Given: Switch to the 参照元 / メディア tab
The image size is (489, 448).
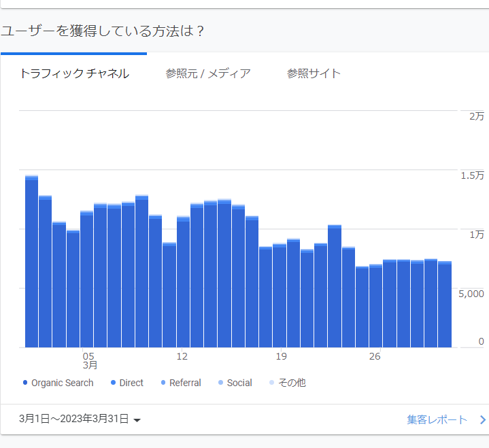Looking at the screenshot, I should [208, 73].
